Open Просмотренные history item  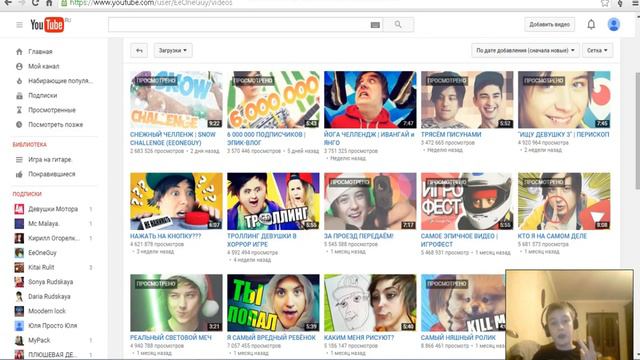[x=52, y=110]
